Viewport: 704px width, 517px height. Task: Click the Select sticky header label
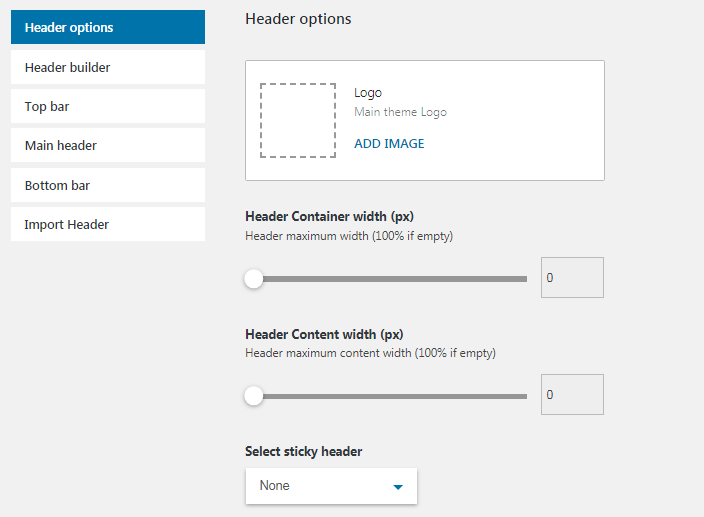[303, 451]
